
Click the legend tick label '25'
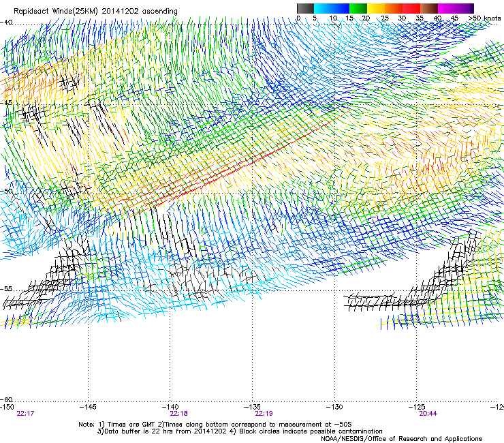point(384,18)
